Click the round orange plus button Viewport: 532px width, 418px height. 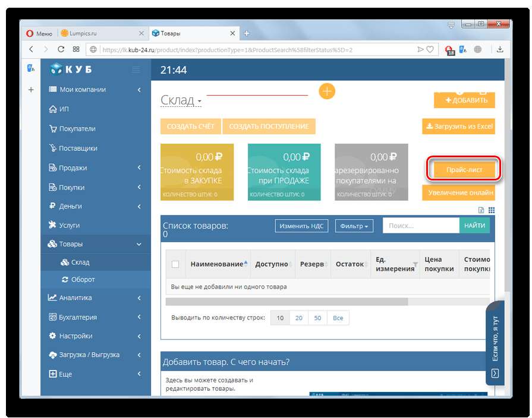pos(327,91)
